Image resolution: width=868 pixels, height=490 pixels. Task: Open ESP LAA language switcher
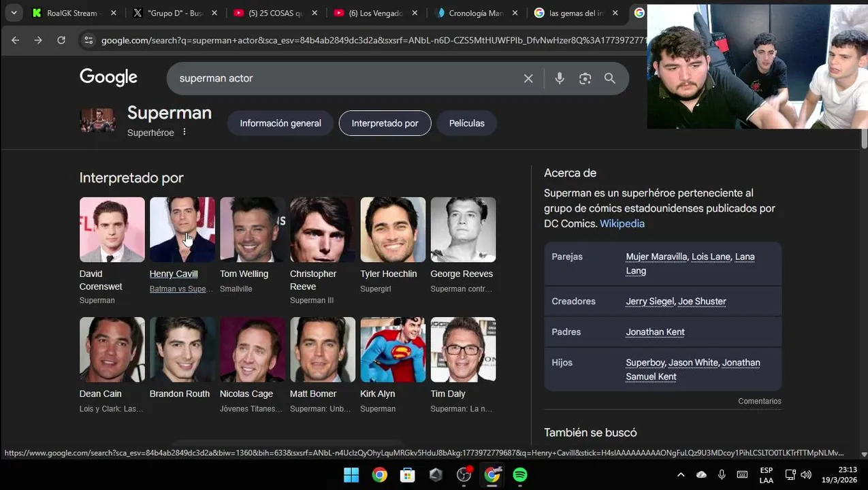766,475
